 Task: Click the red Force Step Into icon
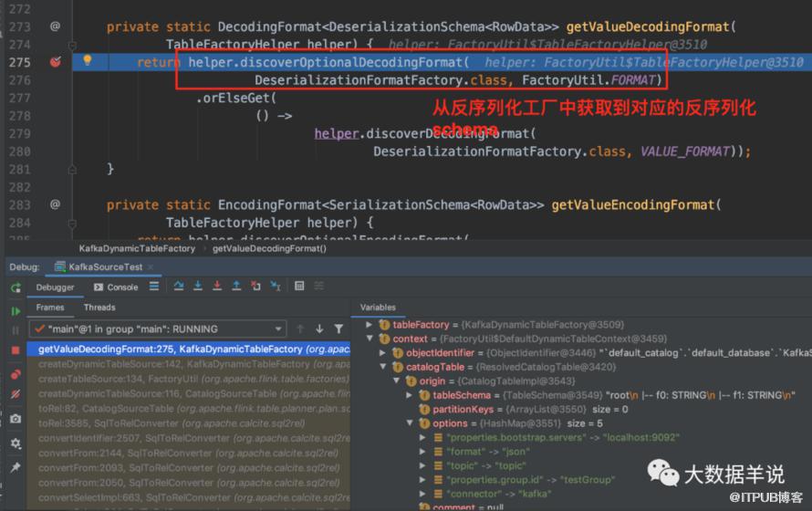(217, 286)
